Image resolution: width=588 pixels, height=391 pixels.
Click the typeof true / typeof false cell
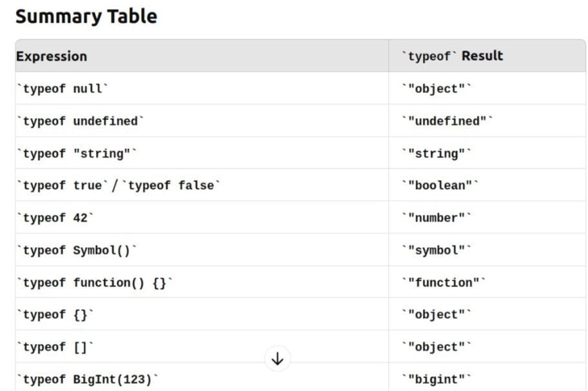(202, 185)
